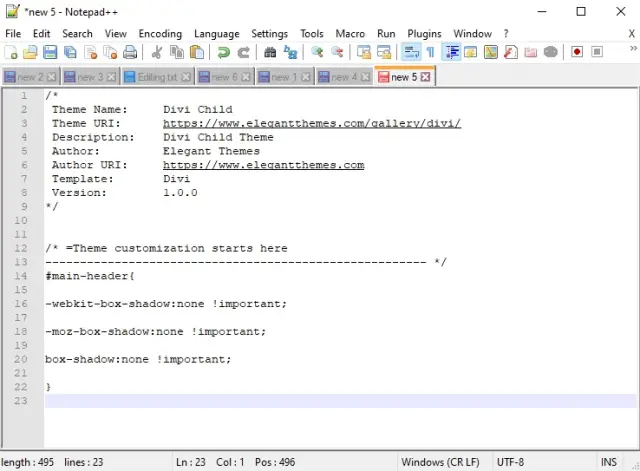Click the Close All documents icon
The image size is (640, 471).
[110, 52]
